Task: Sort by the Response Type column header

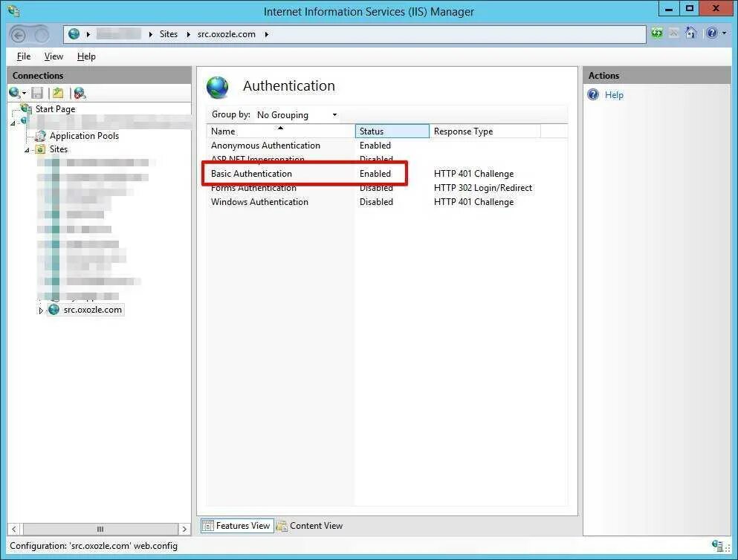Action: (485, 131)
